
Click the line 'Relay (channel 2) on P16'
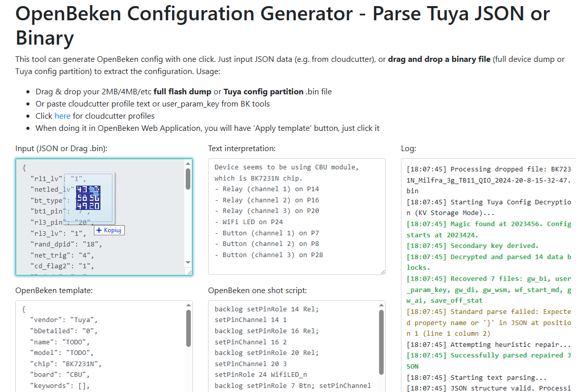coord(267,200)
